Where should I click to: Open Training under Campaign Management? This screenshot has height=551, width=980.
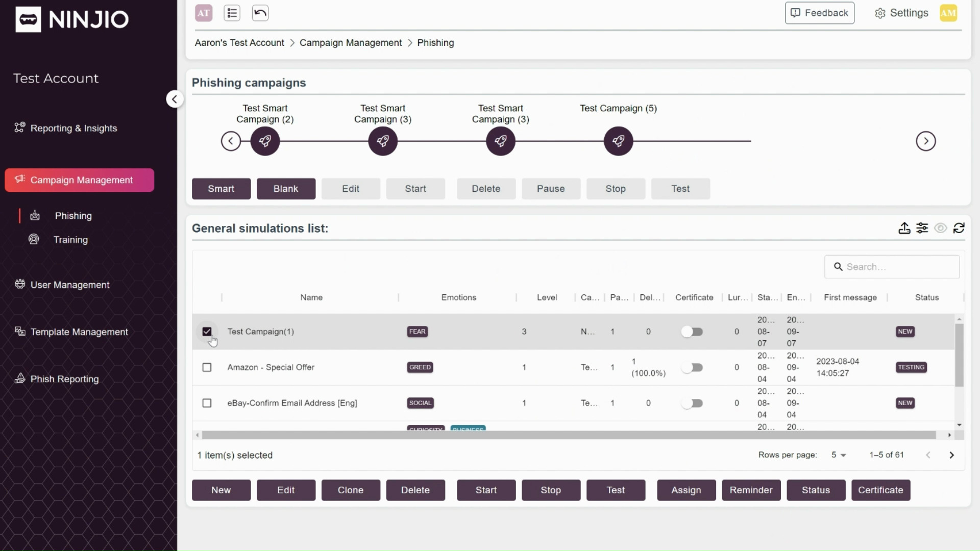coord(70,240)
